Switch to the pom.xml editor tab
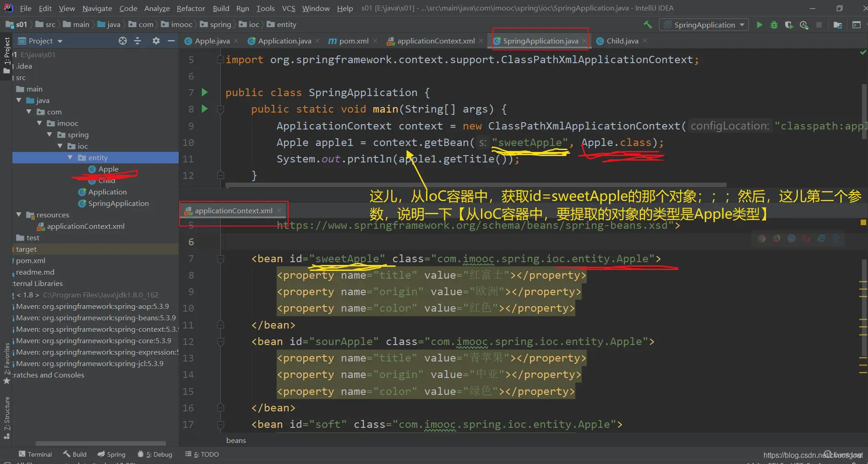 pos(353,41)
